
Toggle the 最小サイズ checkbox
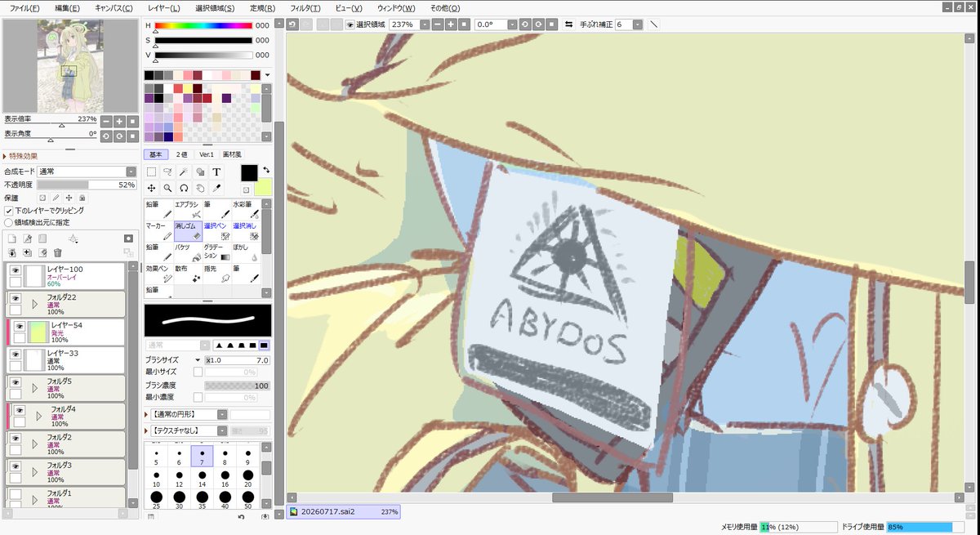pyautogui.click(x=198, y=372)
